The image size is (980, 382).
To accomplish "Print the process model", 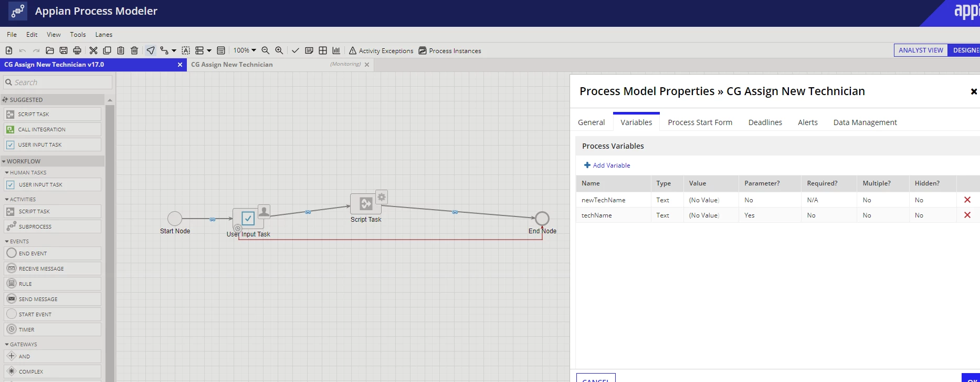I will 77,50.
